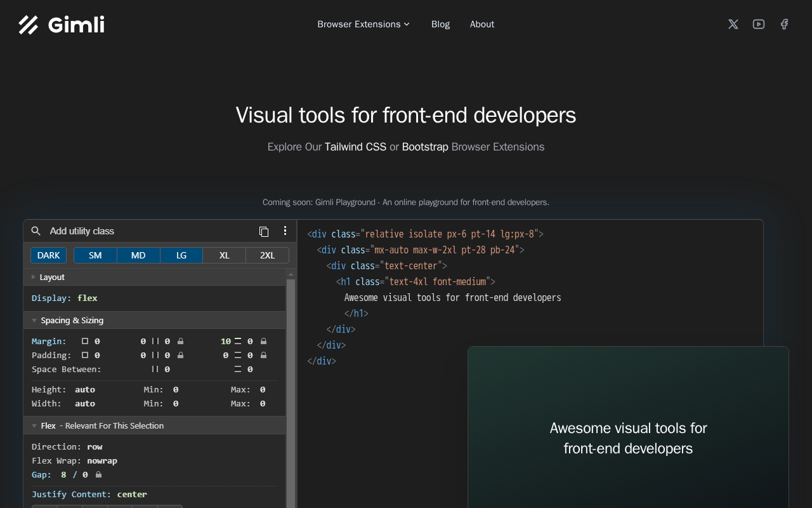Viewport: 812px width, 508px height.
Task: Toggle the DARK mode variant button
Action: tap(48, 255)
